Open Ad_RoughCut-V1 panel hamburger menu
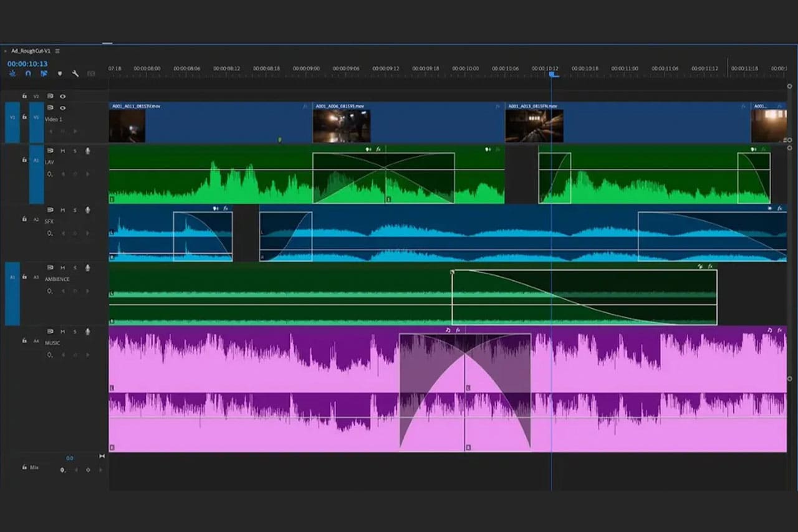 click(57, 51)
